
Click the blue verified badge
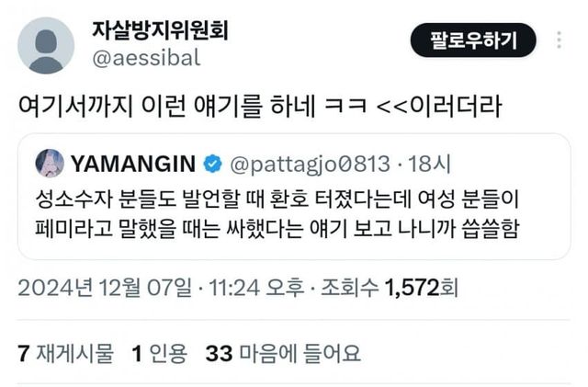212,164
